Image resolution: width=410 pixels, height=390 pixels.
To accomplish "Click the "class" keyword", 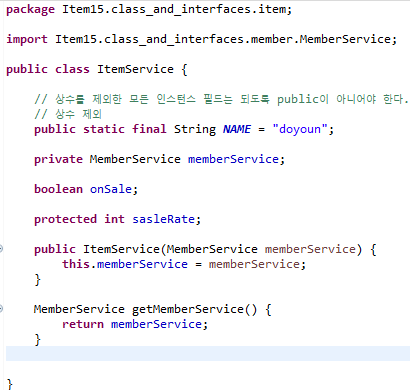I will 72,69.
